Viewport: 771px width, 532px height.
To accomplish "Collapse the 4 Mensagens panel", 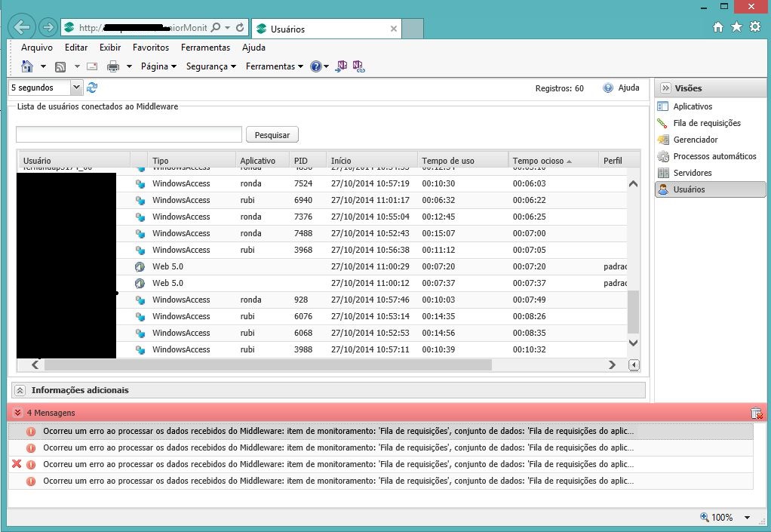I will pyautogui.click(x=17, y=413).
